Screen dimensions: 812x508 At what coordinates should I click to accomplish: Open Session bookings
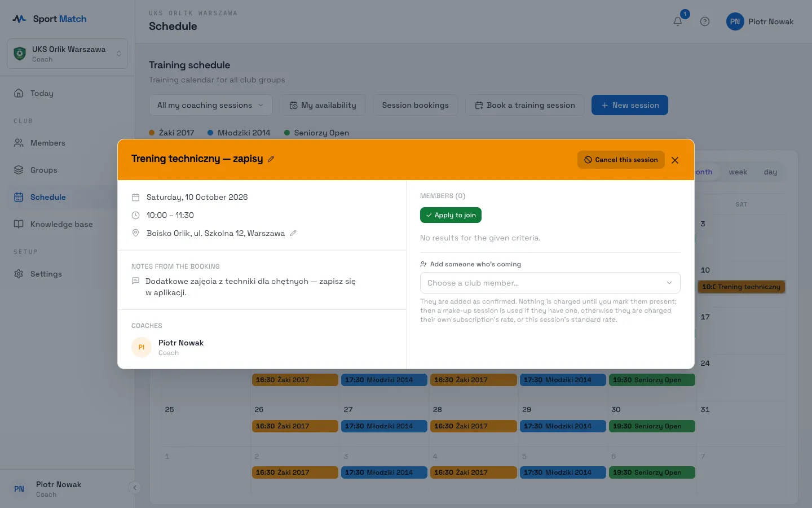coord(416,105)
